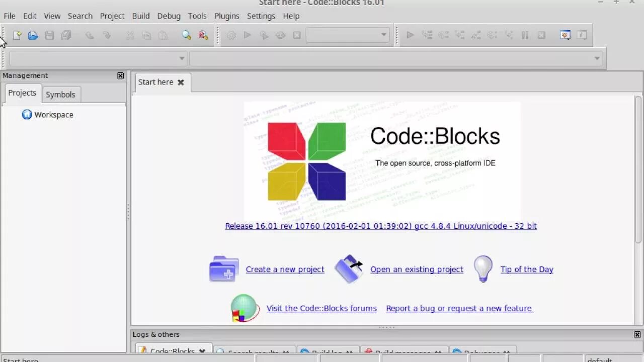Open the code completion function dropdown
644x362 pixels.
tap(396, 59)
